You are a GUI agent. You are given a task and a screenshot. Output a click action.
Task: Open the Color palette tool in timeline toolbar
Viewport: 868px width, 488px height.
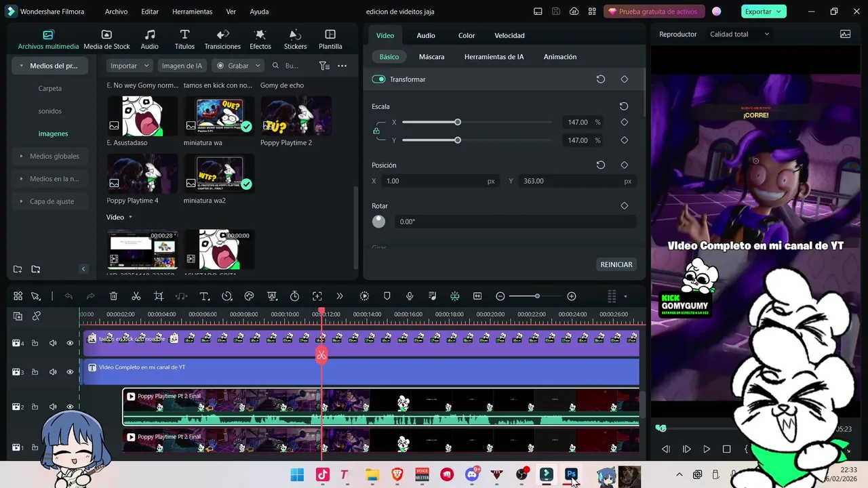[x=249, y=296]
